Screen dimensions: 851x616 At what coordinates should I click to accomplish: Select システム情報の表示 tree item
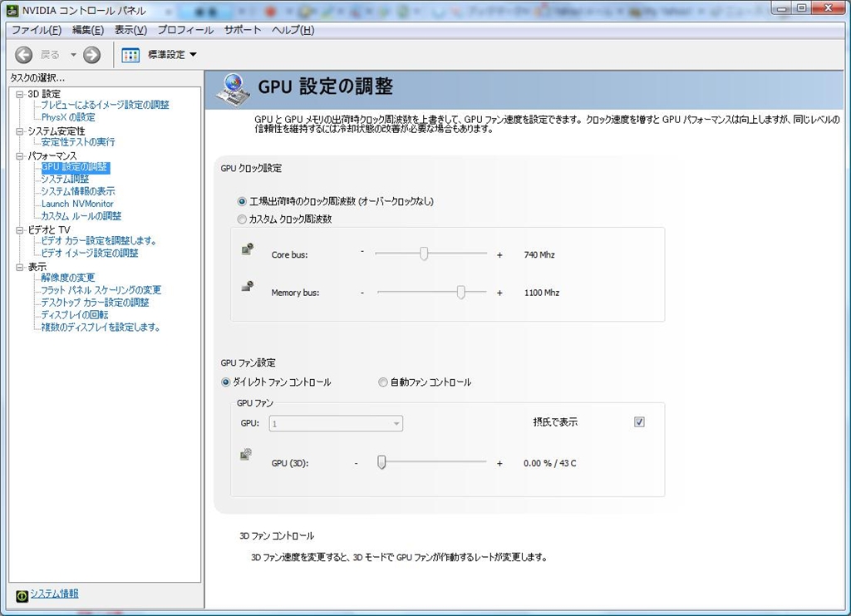78,191
